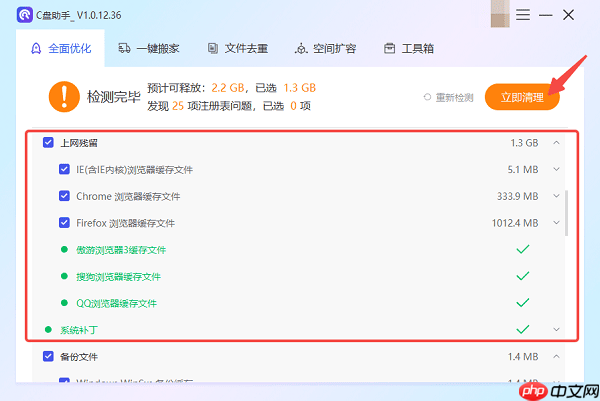The width and height of the screenshot is (600, 401).
Task: Select the 搜狗浏览器缓存文件 text
Action: [x=118, y=277]
